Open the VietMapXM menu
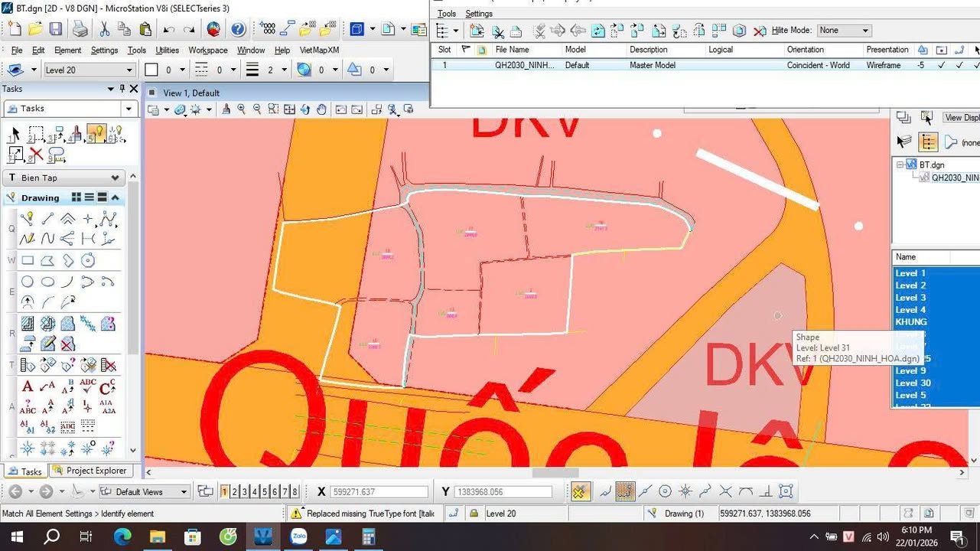980x551 pixels. (x=319, y=50)
